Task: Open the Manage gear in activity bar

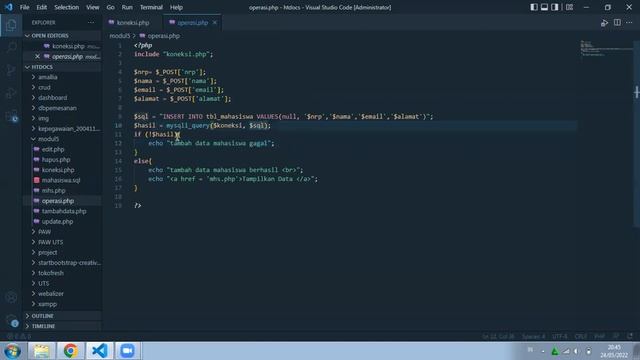Action: 11,320
